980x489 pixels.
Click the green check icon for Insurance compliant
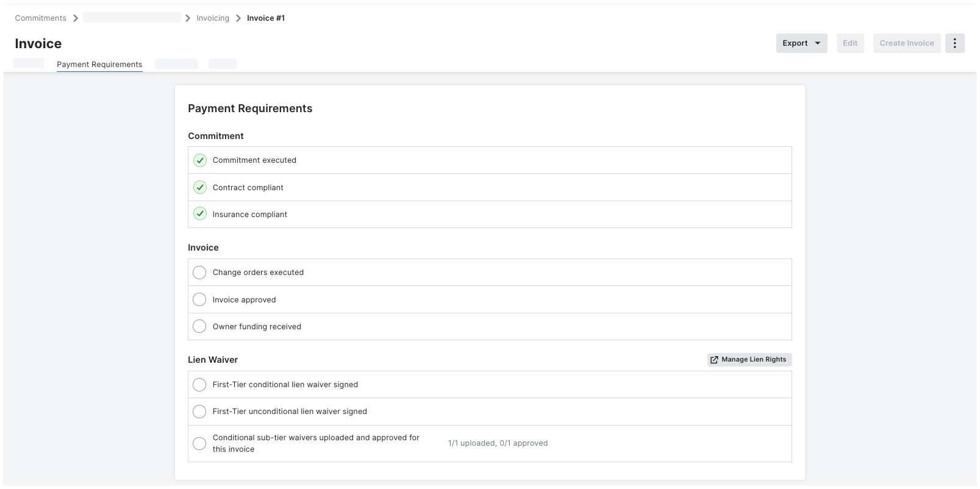200,214
